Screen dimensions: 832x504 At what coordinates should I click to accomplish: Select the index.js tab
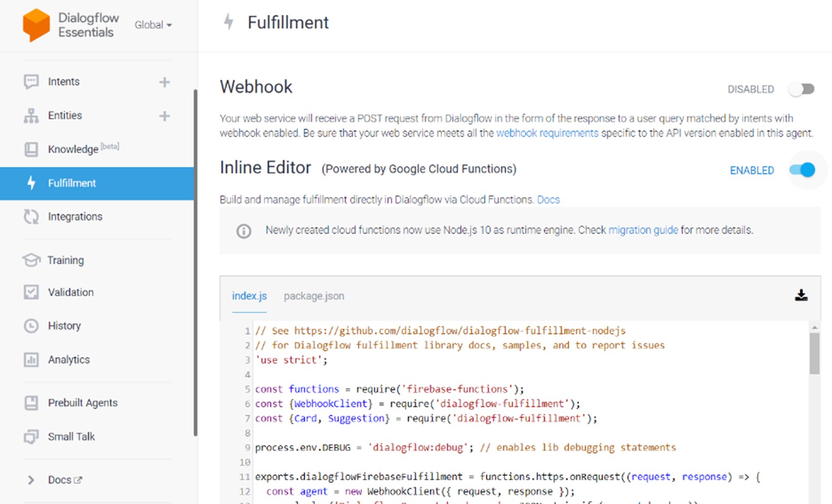[x=249, y=296]
